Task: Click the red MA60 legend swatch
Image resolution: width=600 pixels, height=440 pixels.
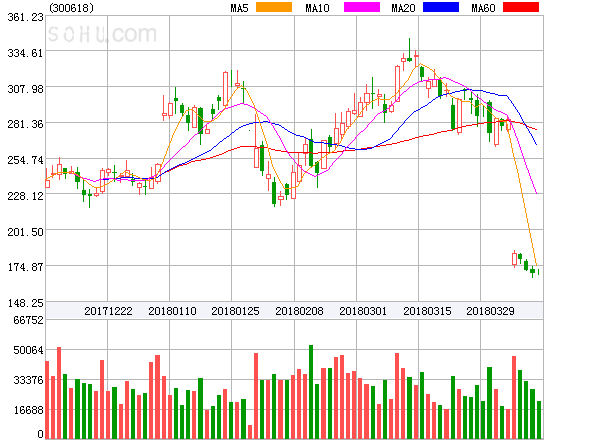Action: click(x=521, y=7)
